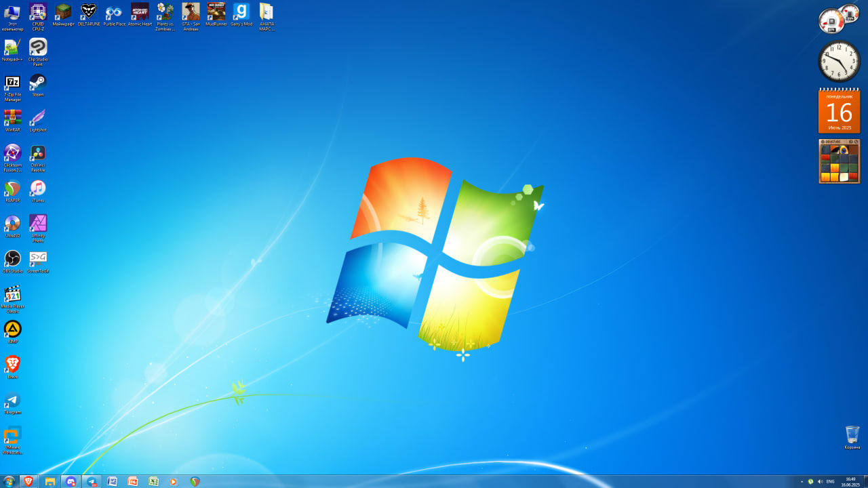
Task: Open the volume speaker tray icon
Action: pos(820,481)
